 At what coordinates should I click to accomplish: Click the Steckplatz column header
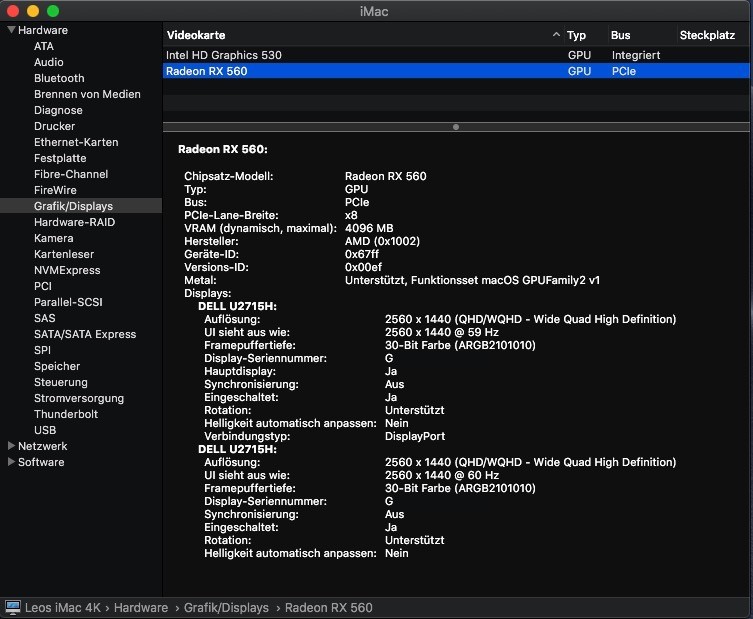707,35
